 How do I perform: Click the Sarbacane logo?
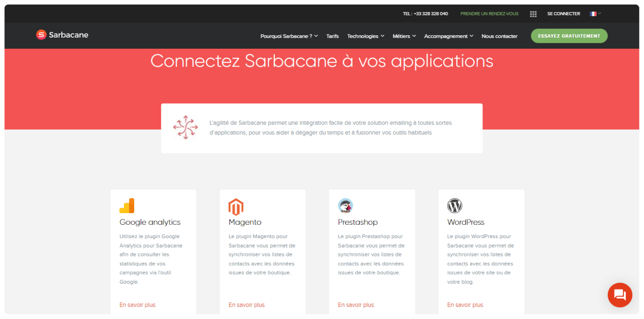(62, 35)
